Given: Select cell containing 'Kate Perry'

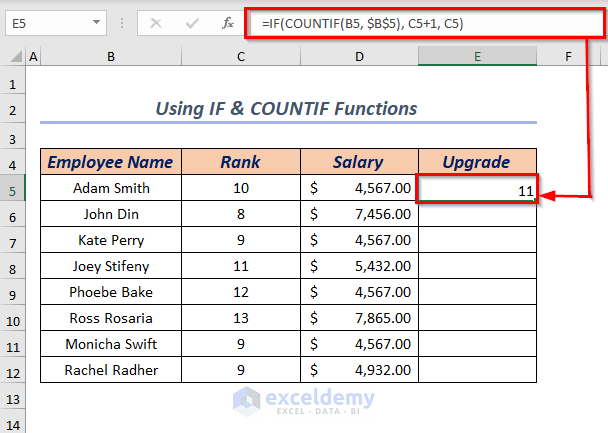Looking at the screenshot, I should [x=111, y=240].
